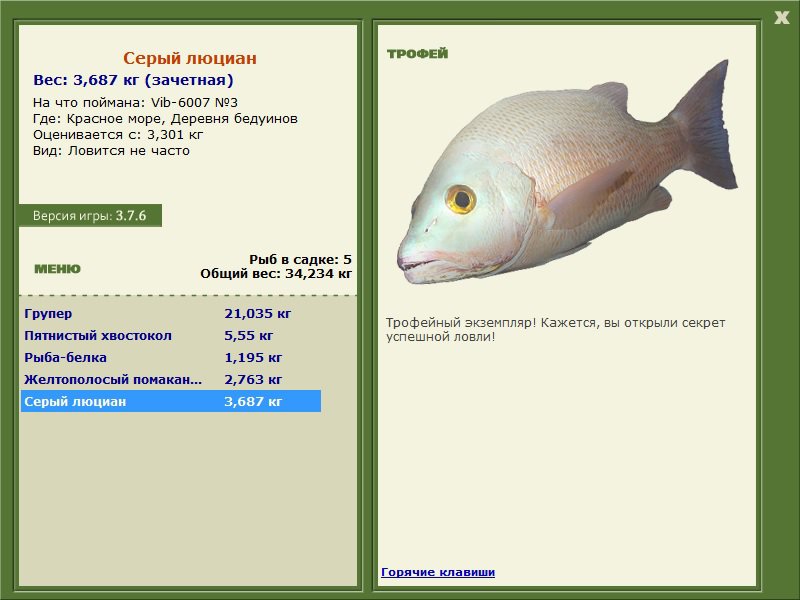Image resolution: width=800 pixels, height=600 pixels.
Task: Click the 21,035 кг weight value
Action: 258,313
